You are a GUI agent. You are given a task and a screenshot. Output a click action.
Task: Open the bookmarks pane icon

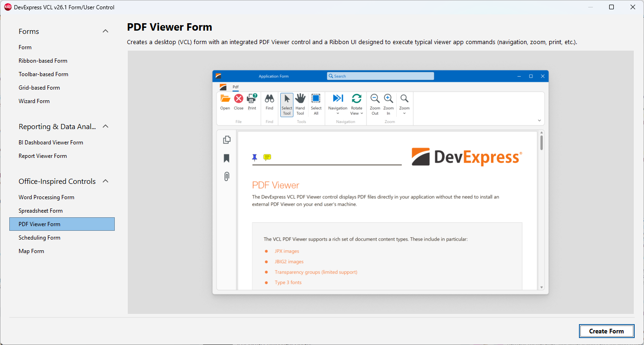227,158
